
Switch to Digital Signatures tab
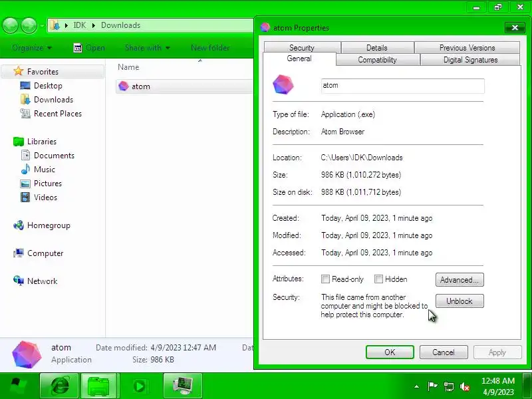tap(470, 60)
